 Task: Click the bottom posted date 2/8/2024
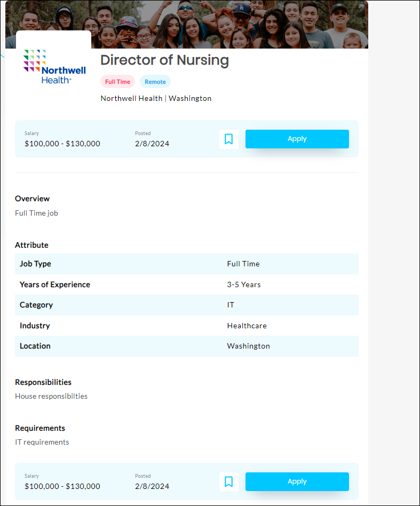(x=152, y=486)
